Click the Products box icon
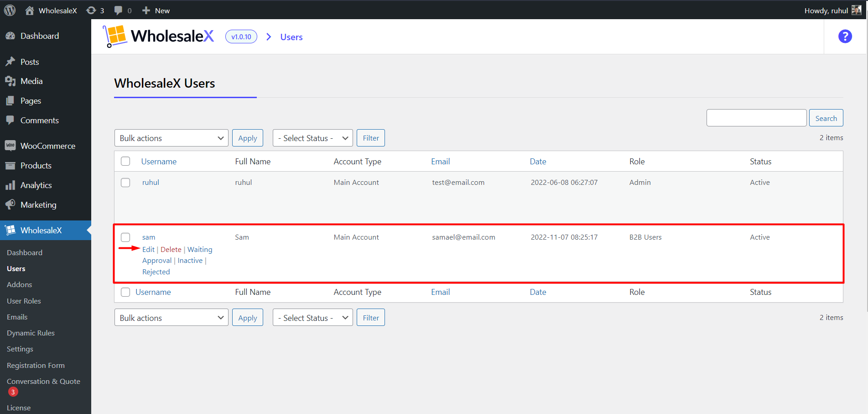Viewport: 868px width, 414px height. click(x=10, y=166)
